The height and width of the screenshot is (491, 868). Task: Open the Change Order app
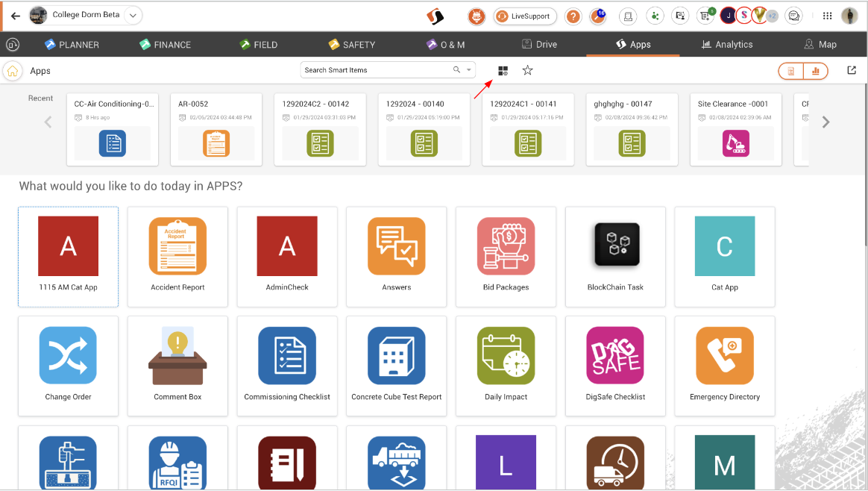point(68,366)
